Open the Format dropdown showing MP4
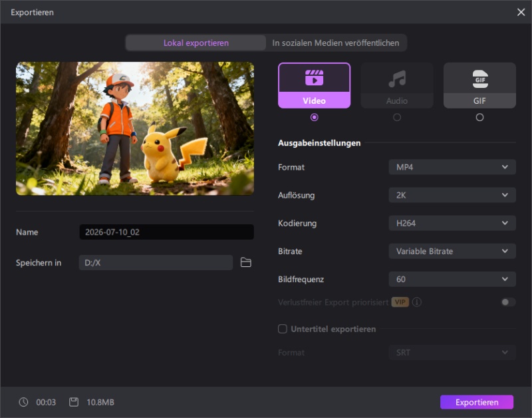The width and height of the screenshot is (532, 418). coord(452,167)
